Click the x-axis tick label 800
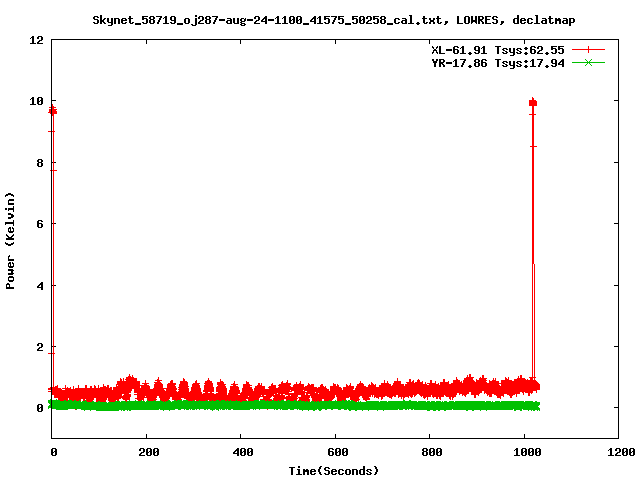 point(432,452)
